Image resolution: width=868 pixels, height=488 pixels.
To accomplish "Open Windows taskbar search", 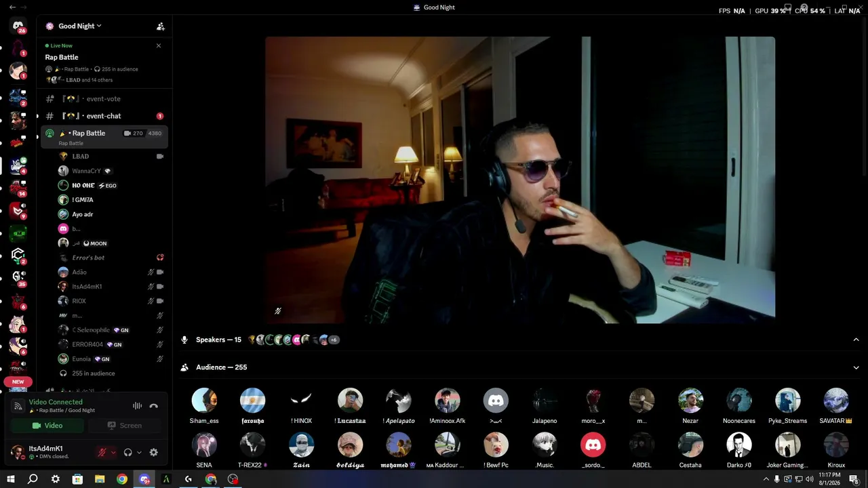I will [x=33, y=479].
